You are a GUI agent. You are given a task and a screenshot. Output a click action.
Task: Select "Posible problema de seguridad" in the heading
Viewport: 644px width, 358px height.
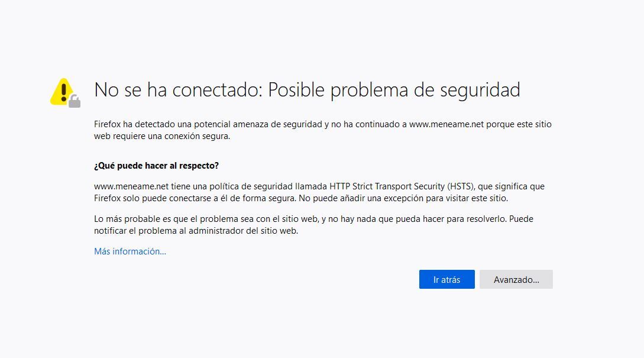pyautogui.click(x=394, y=91)
